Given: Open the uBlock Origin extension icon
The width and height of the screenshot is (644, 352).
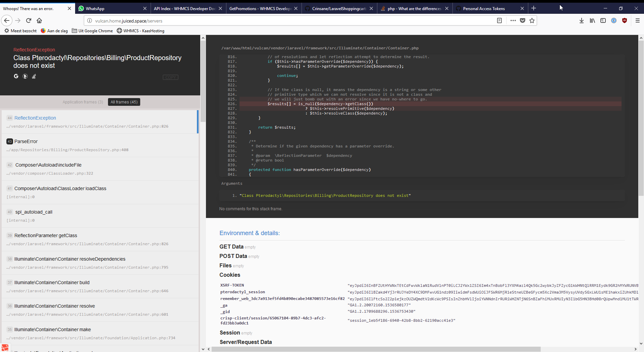Looking at the screenshot, I should pos(624,20).
